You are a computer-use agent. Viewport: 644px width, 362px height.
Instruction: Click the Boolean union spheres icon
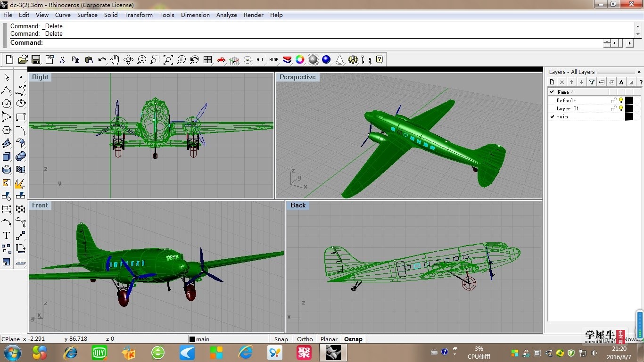point(20,156)
